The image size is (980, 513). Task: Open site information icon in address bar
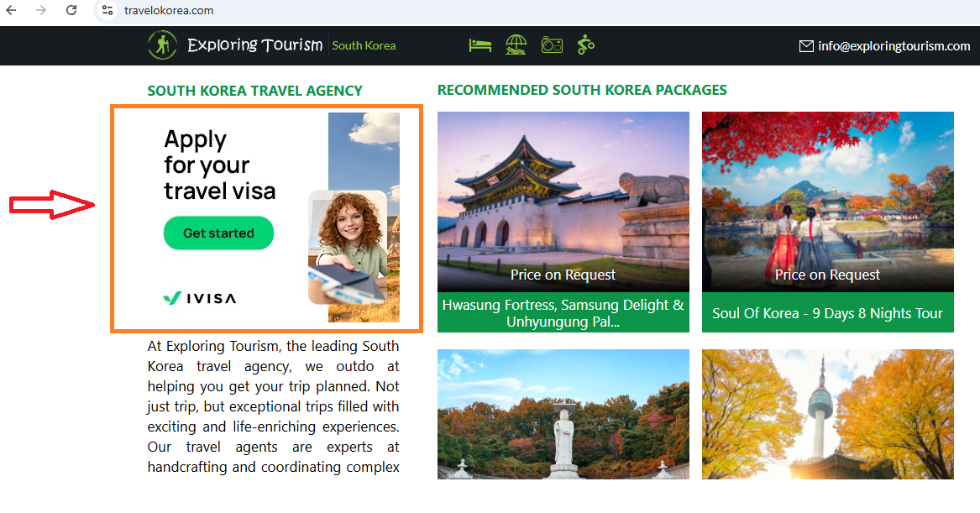pos(107,10)
